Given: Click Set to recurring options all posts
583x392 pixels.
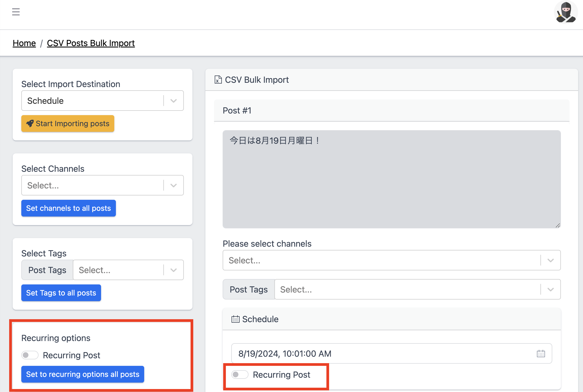Looking at the screenshot, I should [83, 374].
